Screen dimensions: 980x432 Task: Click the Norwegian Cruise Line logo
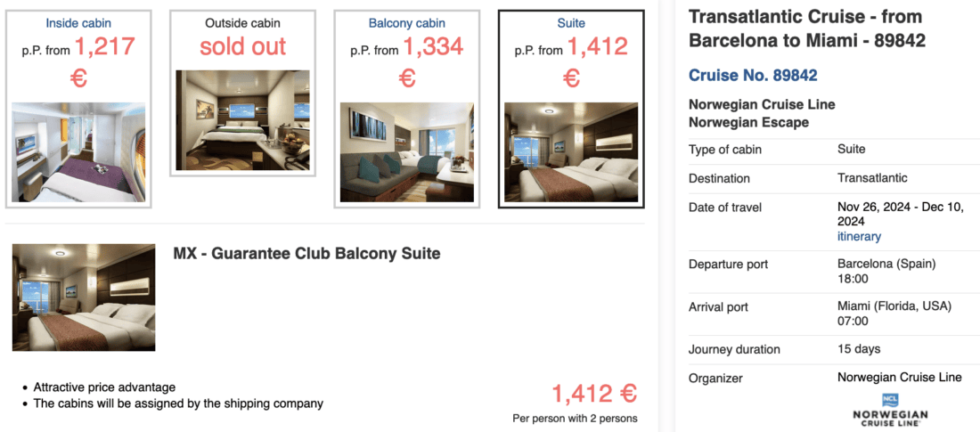coord(890,409)
